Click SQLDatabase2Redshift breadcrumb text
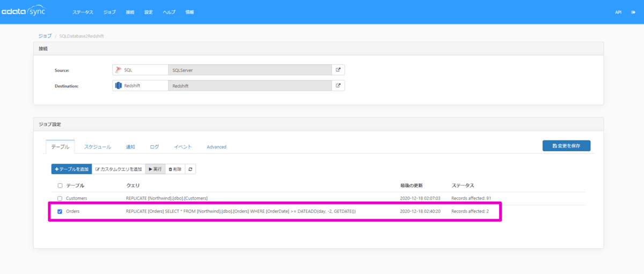 click(x=82, y=36)
